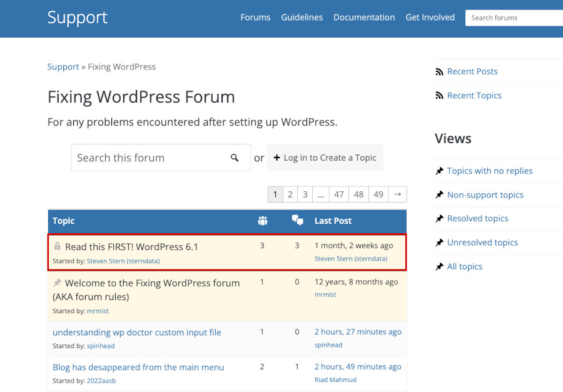This screenshot has height=392, width=563.
Task: Click the 2 hours, 27 minutes ago link
Action: coord(358,332)
